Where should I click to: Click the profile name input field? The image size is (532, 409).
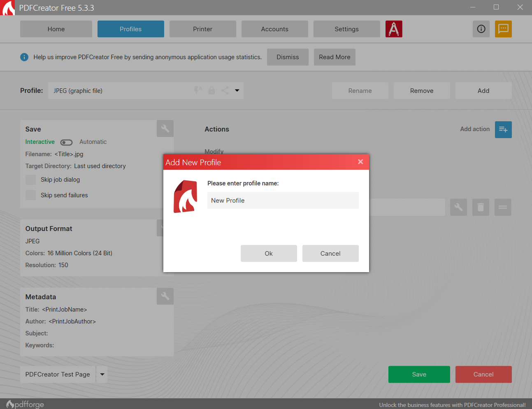coord(283,201)
